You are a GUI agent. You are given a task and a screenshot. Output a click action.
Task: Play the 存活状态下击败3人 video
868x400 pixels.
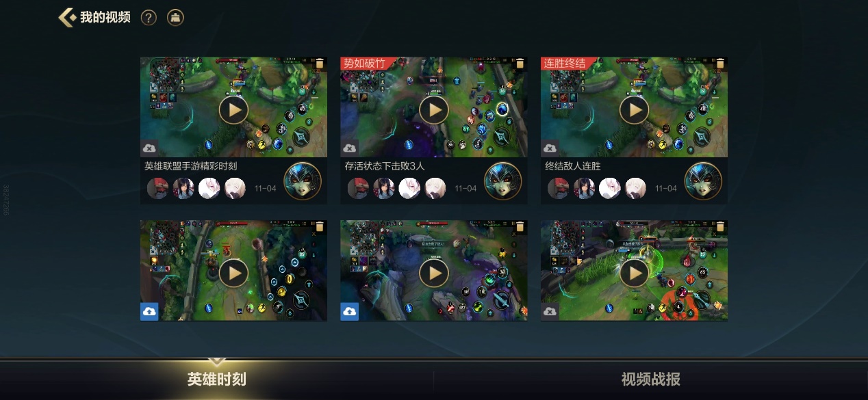pyautogui.click(x=434, y=110)
